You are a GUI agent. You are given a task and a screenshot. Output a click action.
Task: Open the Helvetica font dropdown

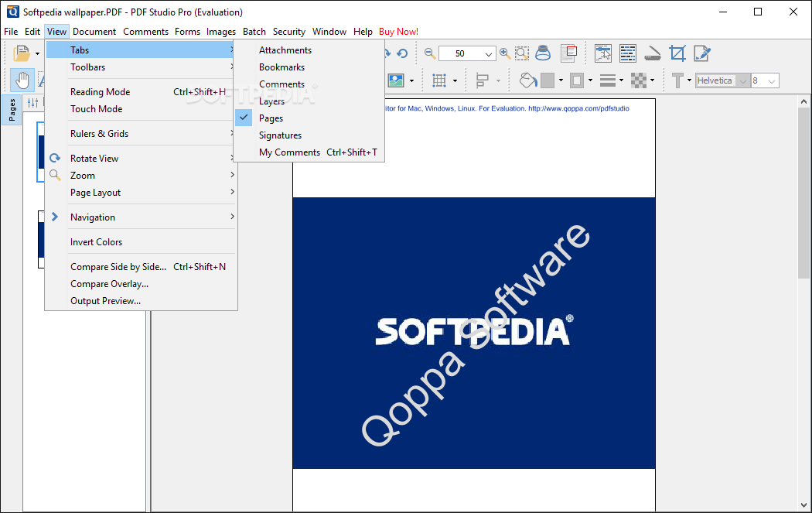(x=743, y=80)
